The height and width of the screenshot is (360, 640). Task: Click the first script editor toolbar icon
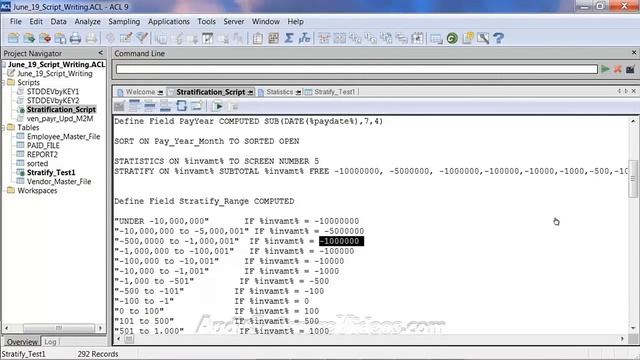click(x=119, y=107)
